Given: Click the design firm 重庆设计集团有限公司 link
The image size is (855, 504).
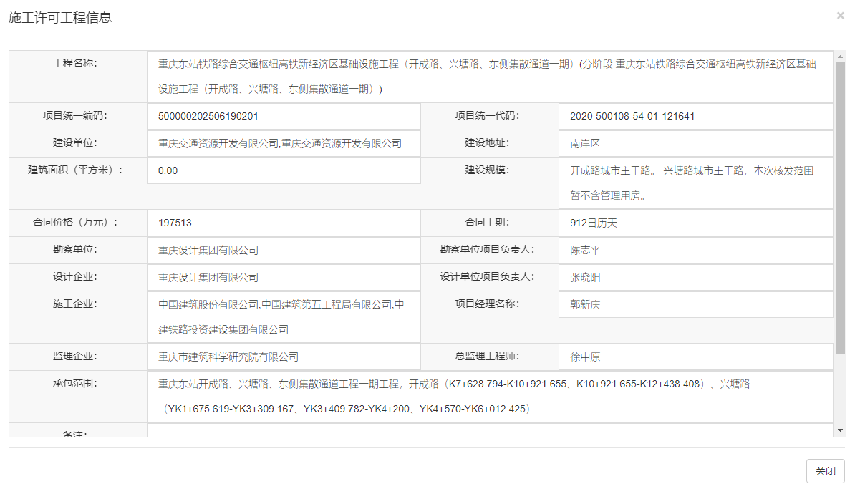Looking at the screenshot, I should point(210,277).
